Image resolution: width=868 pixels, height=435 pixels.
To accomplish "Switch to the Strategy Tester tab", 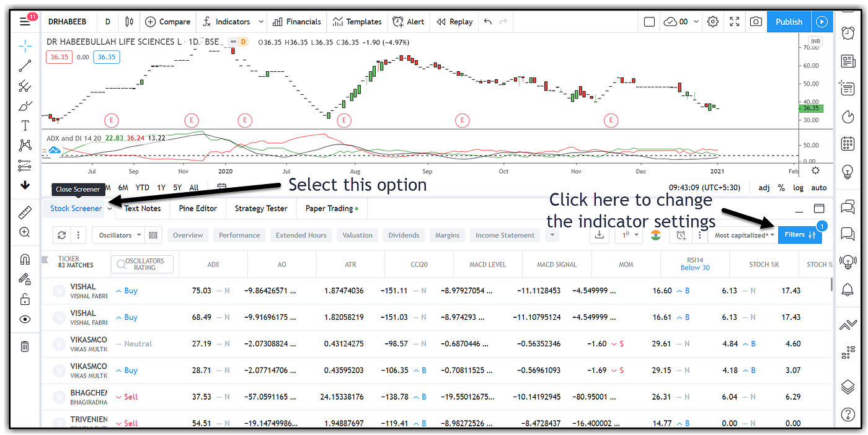I will coord(261,208).
